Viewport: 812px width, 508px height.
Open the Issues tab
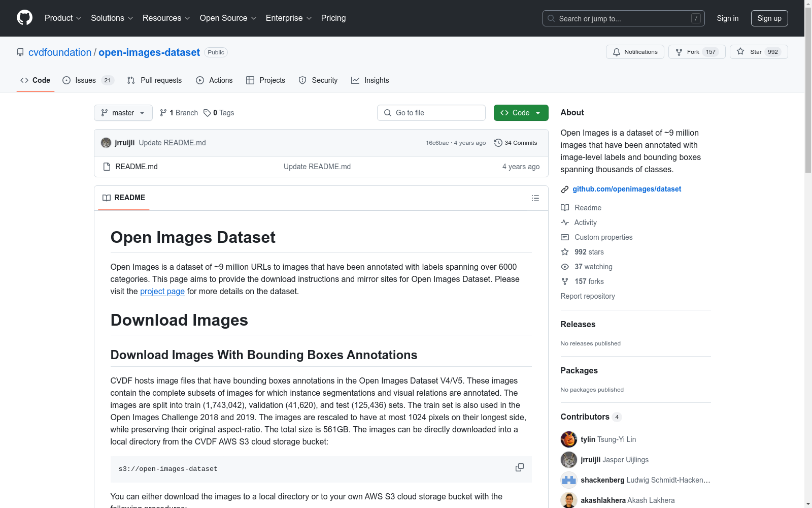coord(88,80)
